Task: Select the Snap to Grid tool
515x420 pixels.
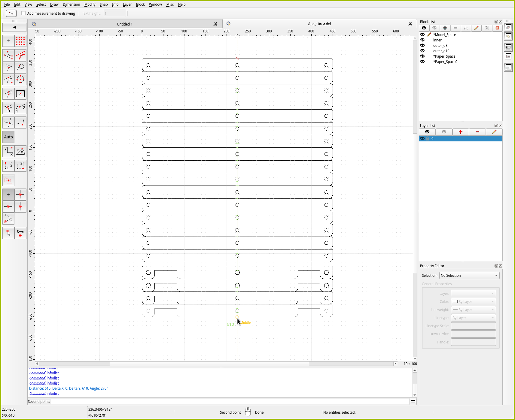Action: coord(20,41)
